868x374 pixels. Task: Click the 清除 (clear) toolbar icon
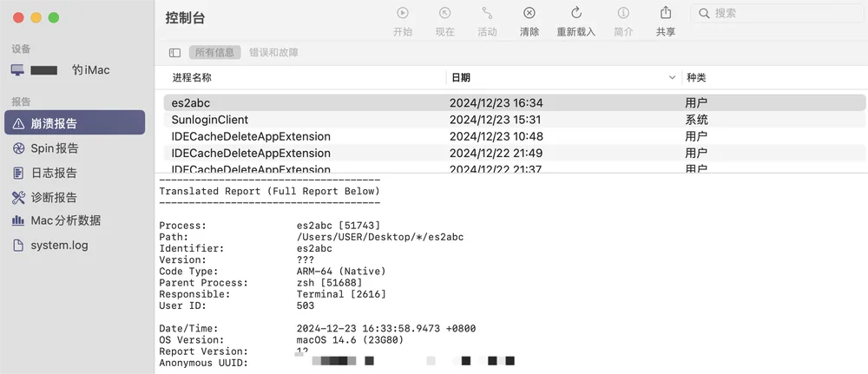529,13
